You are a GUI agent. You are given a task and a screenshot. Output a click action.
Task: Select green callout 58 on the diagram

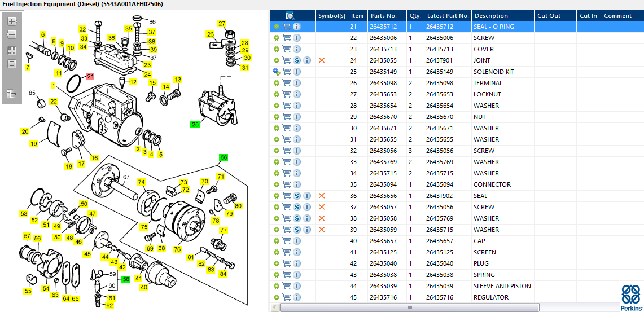point(126,279)
